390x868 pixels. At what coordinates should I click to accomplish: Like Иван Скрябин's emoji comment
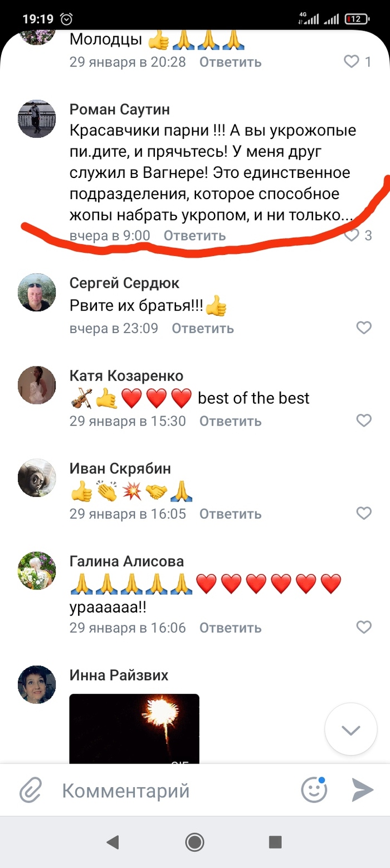pyautogui.click(x=364, y=513)
